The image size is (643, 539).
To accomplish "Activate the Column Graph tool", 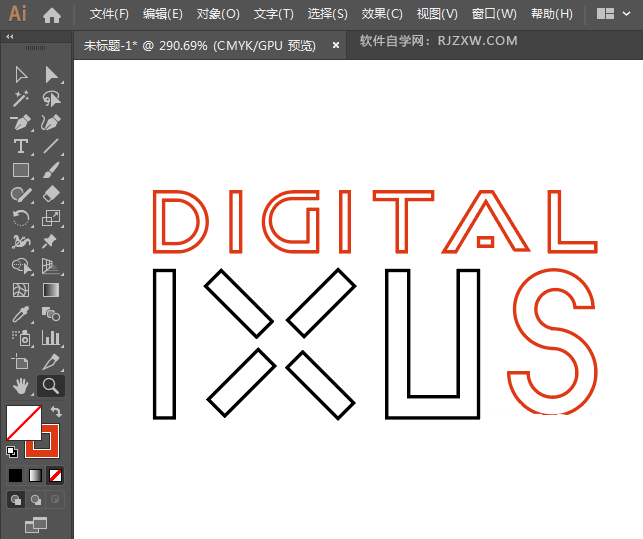I will tap(51, 338).
